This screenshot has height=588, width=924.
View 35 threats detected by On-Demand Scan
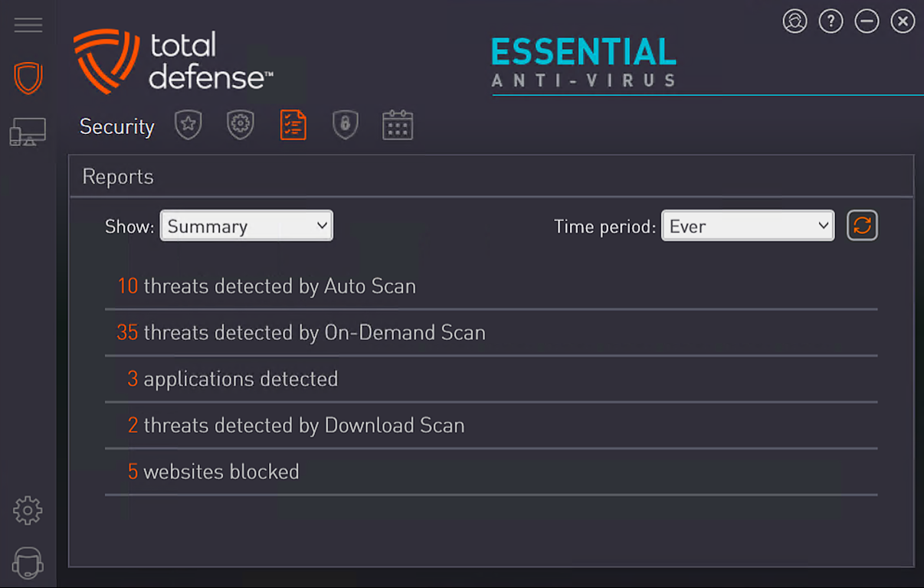coord(301,333)
